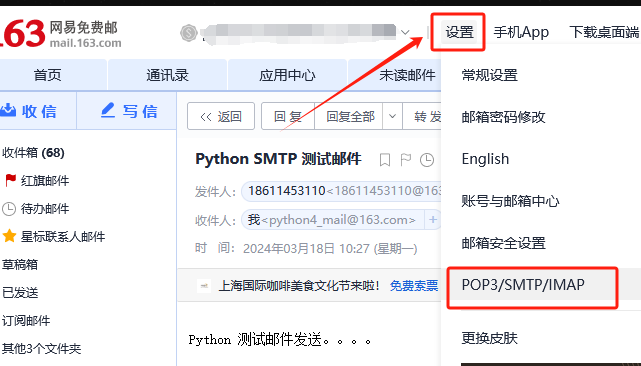Click the clock icon beside 待办邮件
The image size is (641, 366).
coord(9,209)
